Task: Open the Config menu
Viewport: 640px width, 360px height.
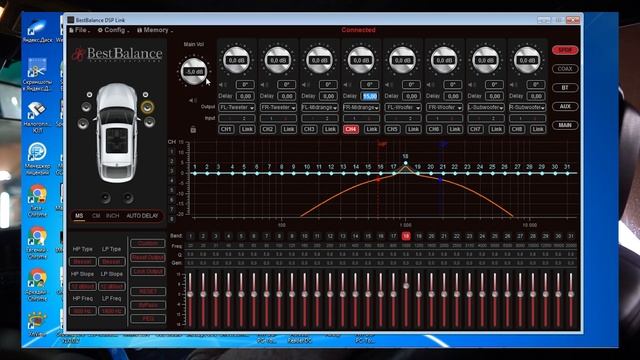Action: [114, 30]
